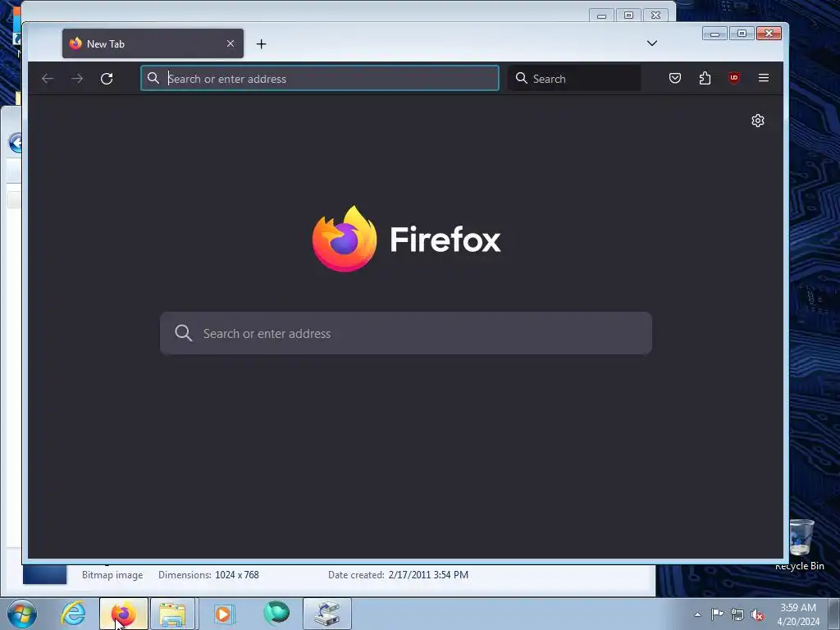Viewport: 840px width, 630px height.
Task: Click the magnifier in toolbar Search box
Action: (x=521, y=78)
